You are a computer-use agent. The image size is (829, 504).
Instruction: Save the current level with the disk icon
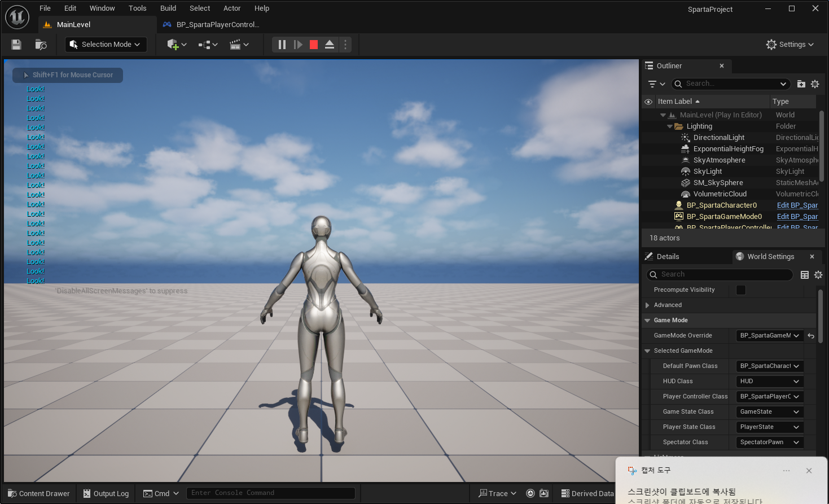[16, 45]
